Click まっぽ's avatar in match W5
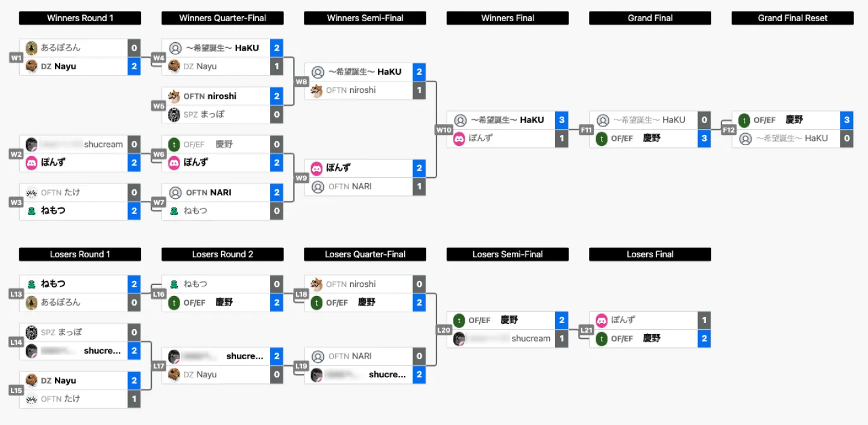868x425 pixels. tap(174, 115)
